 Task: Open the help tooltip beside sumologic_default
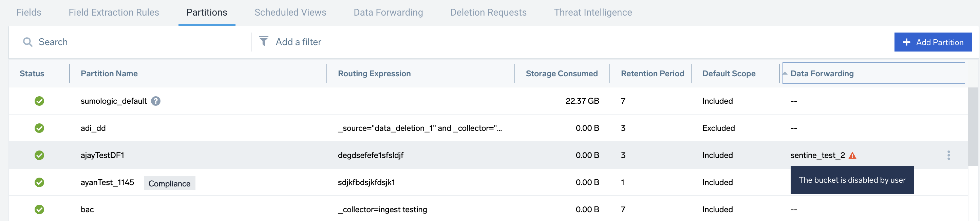(156, 101)
